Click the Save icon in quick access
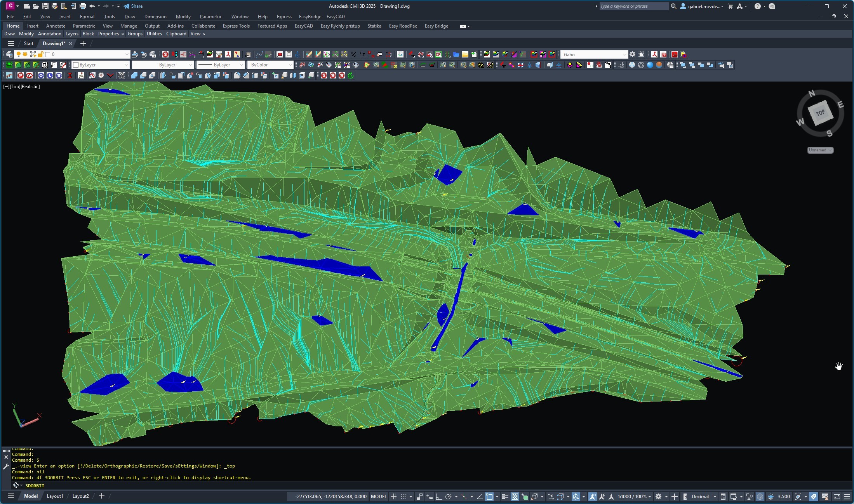Screen dimensions: 854x504 (45, 6)
